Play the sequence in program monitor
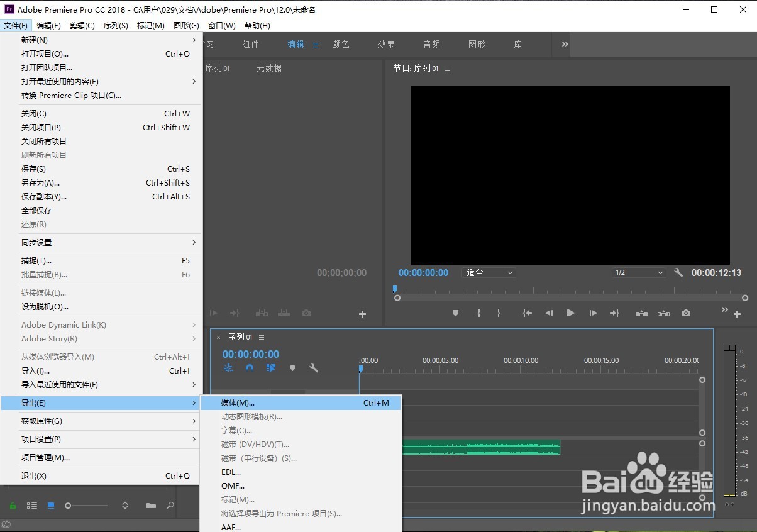 [571, 313]
